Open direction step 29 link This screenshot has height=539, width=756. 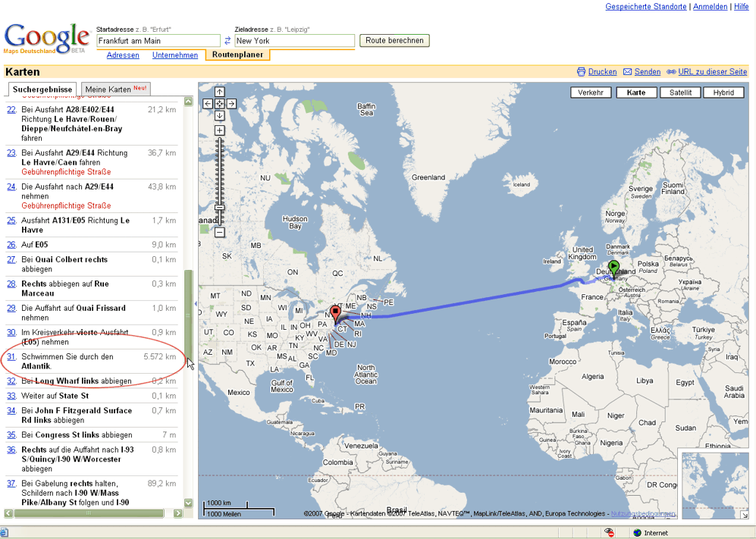[11, 308]
